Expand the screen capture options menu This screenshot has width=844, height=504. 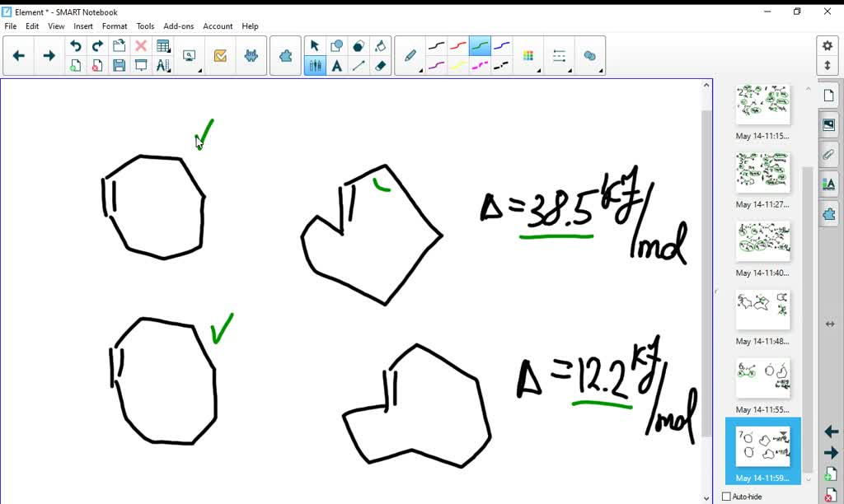click(x=198, y=69)
